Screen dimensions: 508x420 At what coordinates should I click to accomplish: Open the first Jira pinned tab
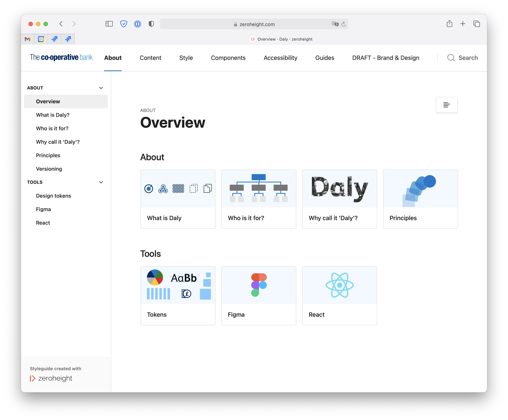[x=54, y=39]
